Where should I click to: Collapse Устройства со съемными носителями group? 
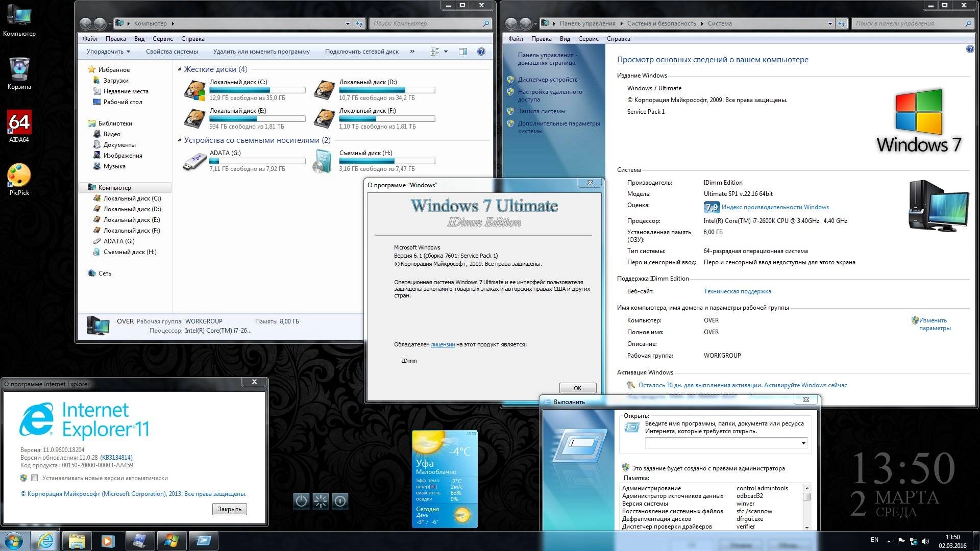click(179, 140)
